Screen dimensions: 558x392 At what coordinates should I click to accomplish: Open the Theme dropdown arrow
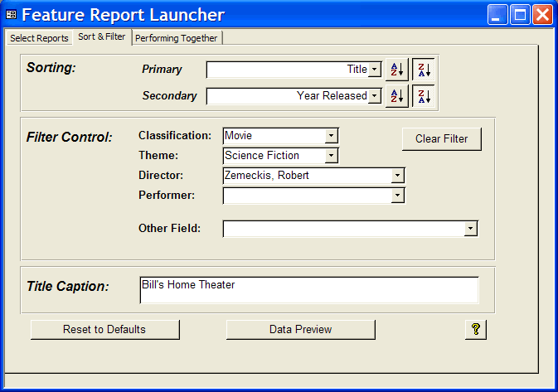(x=332, y=156)
